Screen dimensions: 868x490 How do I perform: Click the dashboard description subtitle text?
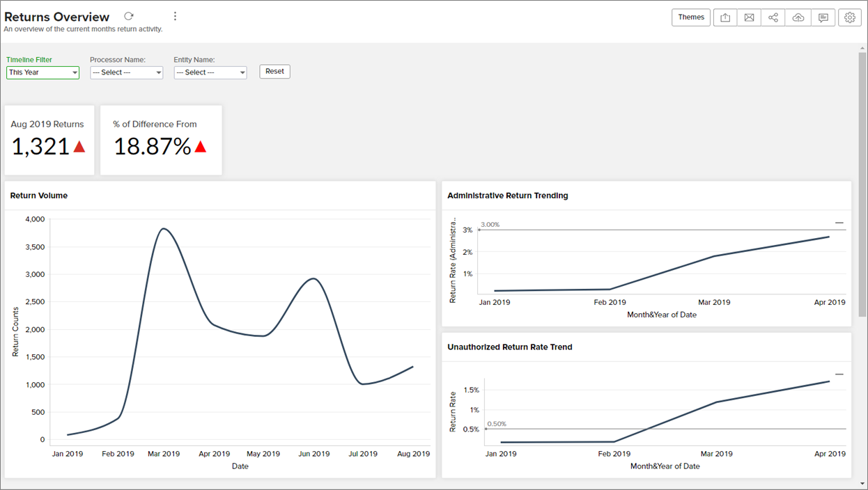(83, 29)
